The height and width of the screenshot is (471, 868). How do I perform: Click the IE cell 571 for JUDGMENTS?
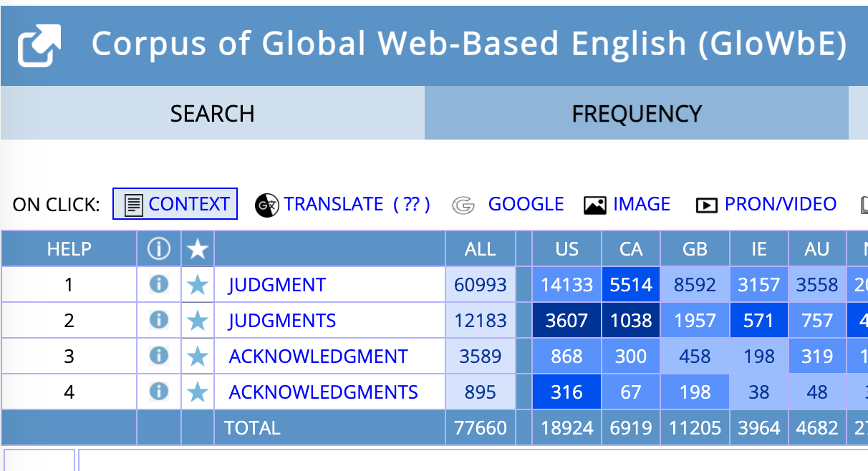tap(759, 321)
